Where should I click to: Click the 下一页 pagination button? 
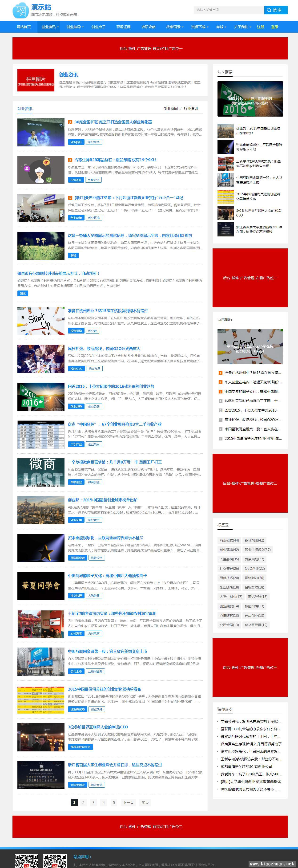pos(128,802)
